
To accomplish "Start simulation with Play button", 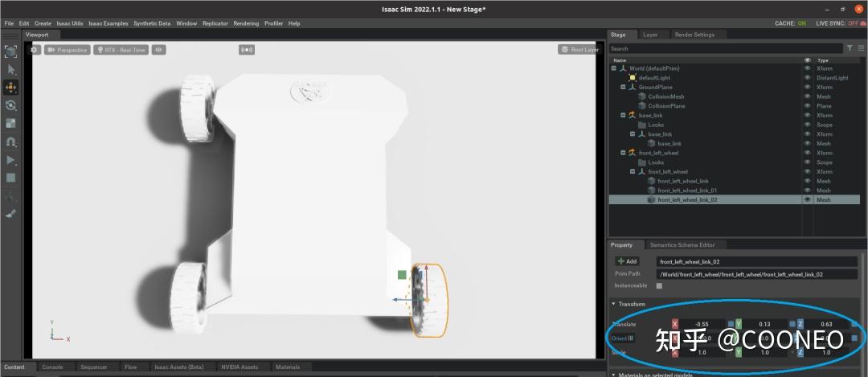I will (10, 160).
